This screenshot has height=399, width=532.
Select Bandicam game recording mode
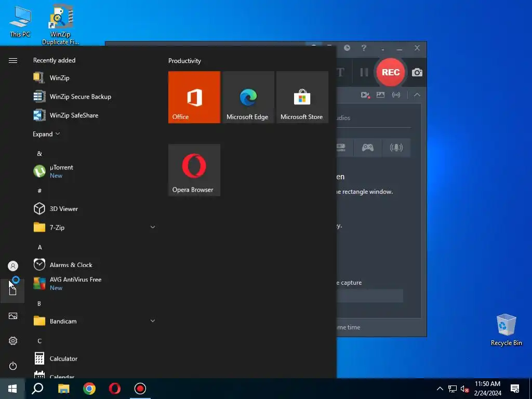(368, 147)
